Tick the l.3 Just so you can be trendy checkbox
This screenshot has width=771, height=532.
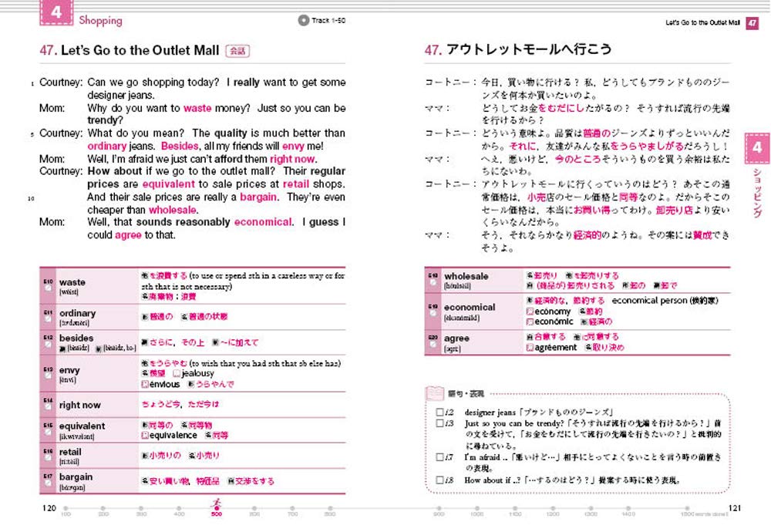(x=440, y=423)
